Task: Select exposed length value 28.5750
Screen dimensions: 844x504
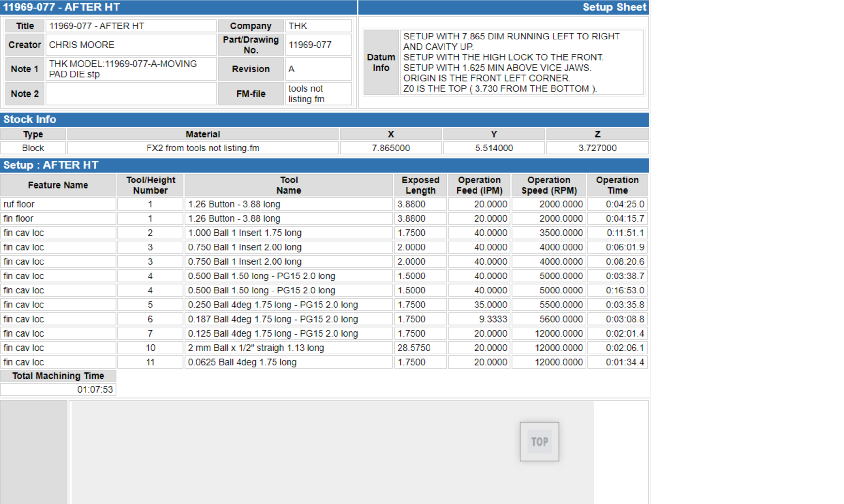Action: tap(420, 348)
